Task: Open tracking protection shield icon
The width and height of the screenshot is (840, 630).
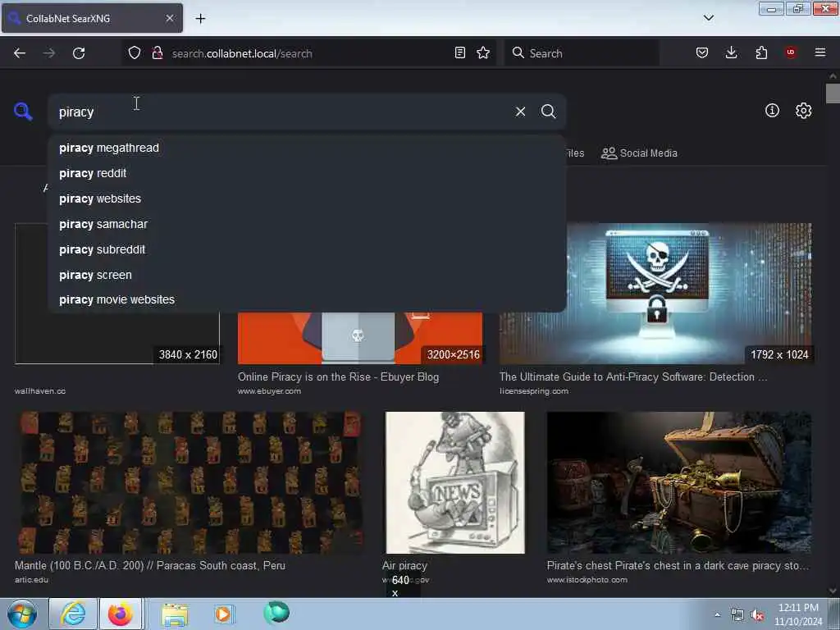Action: click(x=135, y=53)
